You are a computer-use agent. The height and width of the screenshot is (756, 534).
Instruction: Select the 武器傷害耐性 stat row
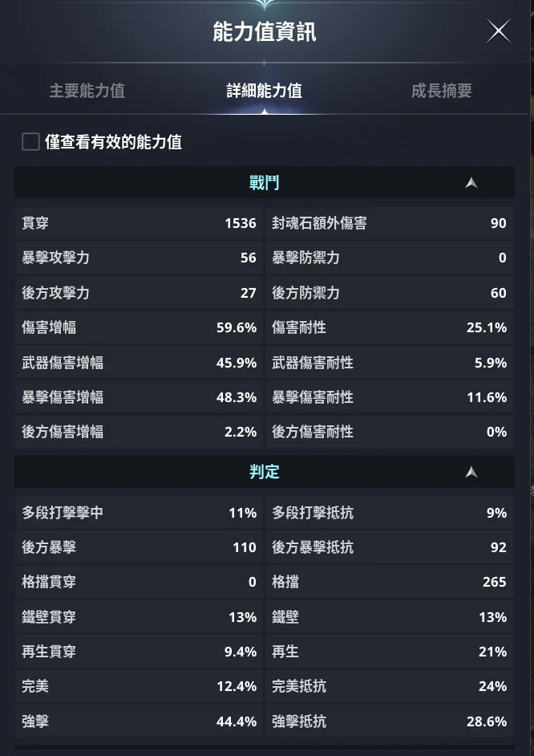pos(389,363)
